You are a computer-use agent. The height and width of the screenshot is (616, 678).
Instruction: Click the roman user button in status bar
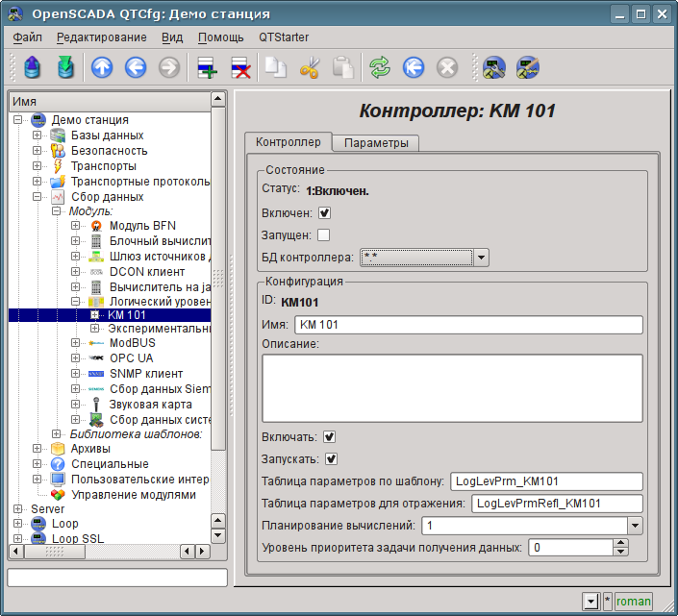click(633, 602)
